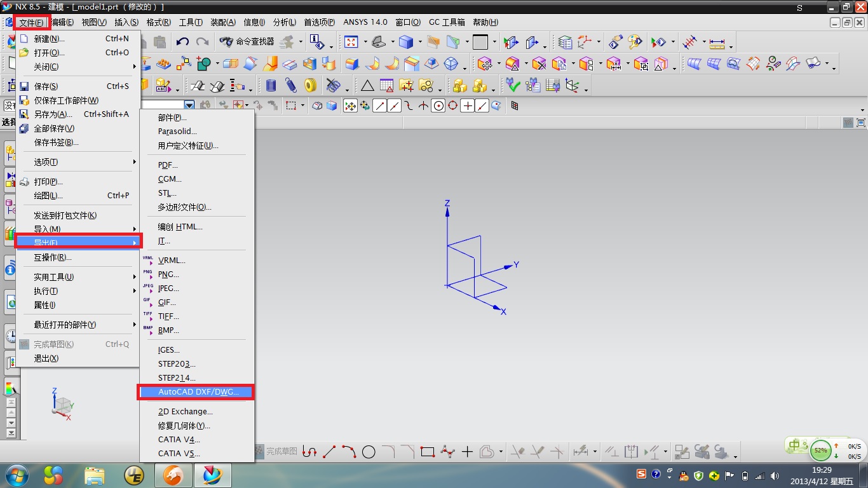Expand the 实用工具(U) submenu
Screen dimensions: 868x488
(x=78, y=277)
